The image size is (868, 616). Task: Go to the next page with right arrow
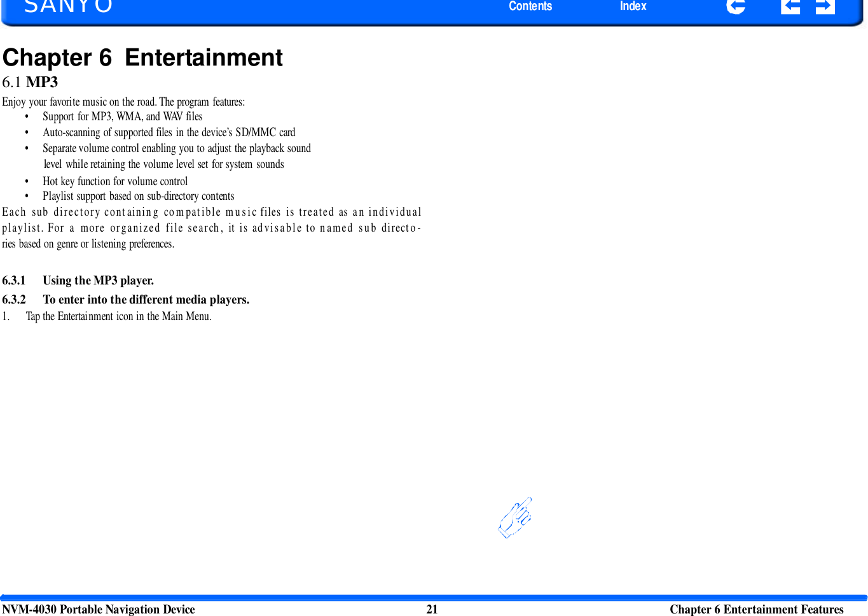pyautogui.click(x=825, y=6)
